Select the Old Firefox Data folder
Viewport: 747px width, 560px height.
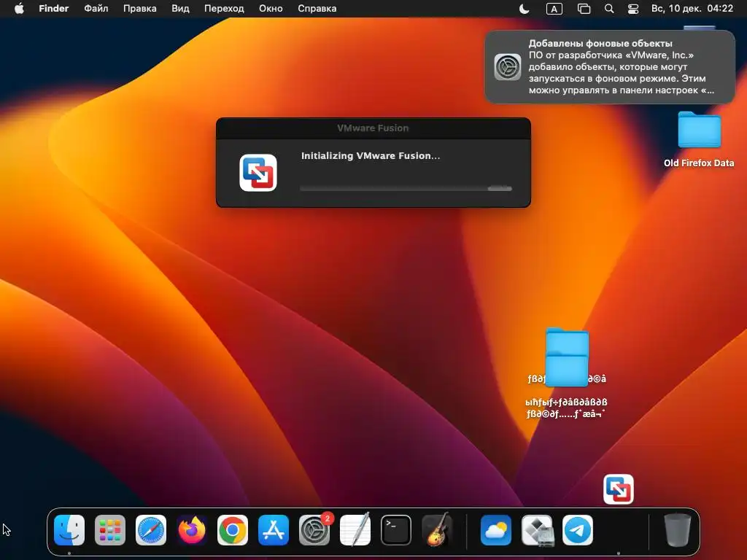click(x=699, y=130)
